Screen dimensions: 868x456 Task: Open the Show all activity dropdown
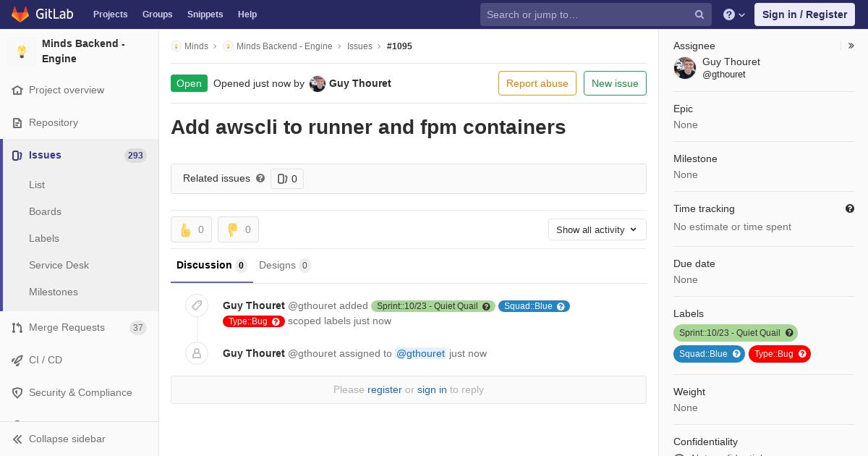(x=597, y=229)
